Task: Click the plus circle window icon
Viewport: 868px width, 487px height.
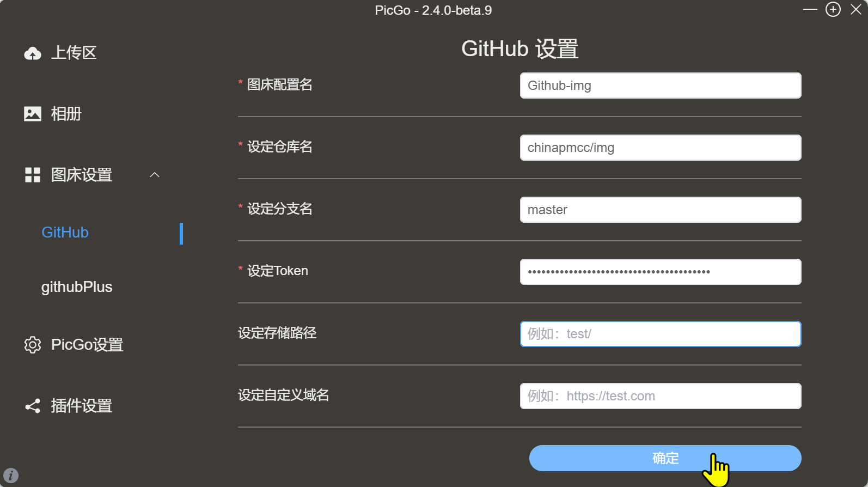Action: coord(833,10)
